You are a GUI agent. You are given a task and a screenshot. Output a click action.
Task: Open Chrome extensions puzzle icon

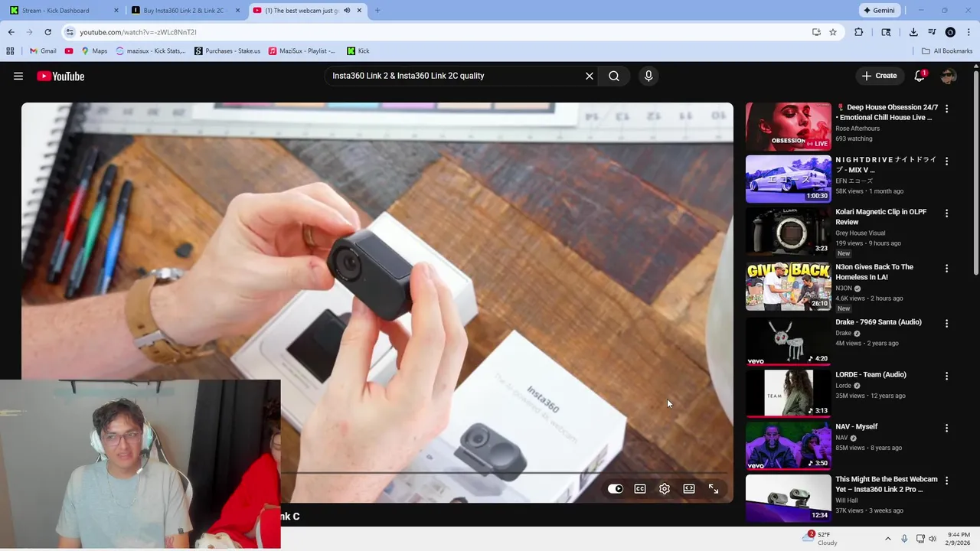click(859, 32)
